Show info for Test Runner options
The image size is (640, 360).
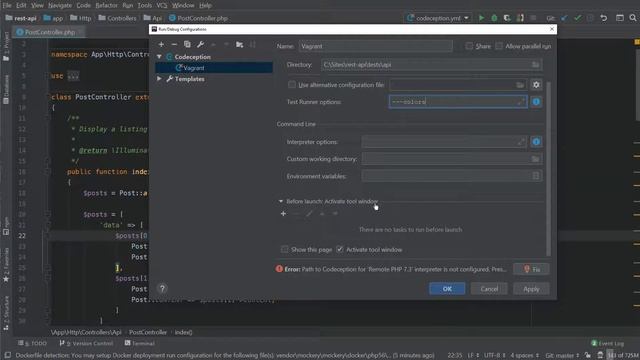tap(536, 102)
